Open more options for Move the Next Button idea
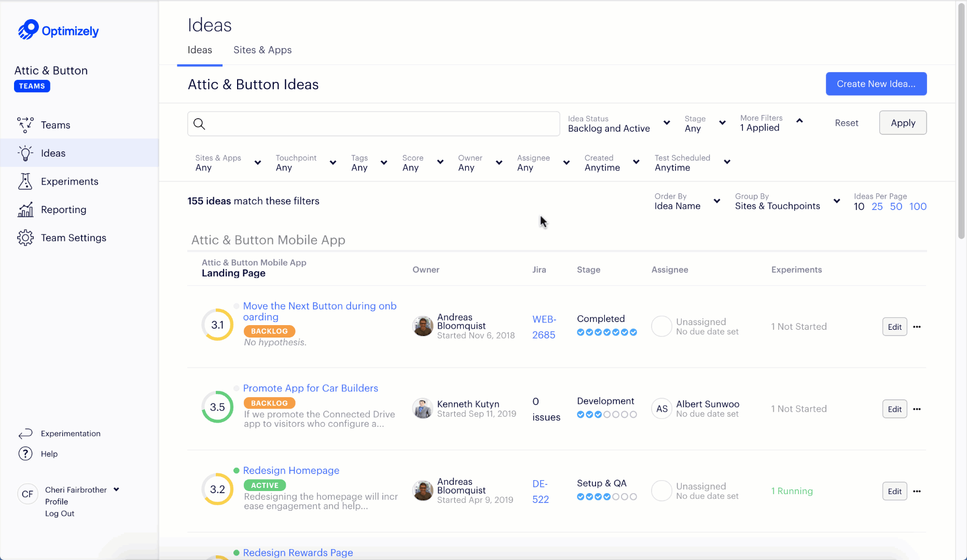 point(917,327)
